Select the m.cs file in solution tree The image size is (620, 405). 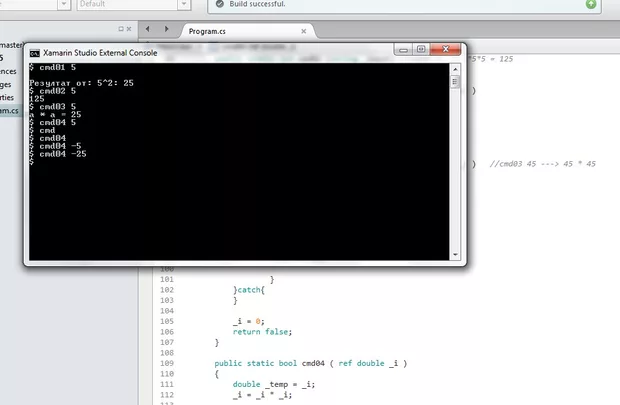[9, 111]
